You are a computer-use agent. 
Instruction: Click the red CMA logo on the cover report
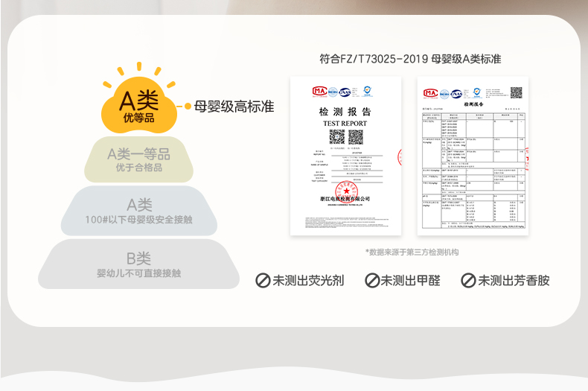[x=319, y=91]
